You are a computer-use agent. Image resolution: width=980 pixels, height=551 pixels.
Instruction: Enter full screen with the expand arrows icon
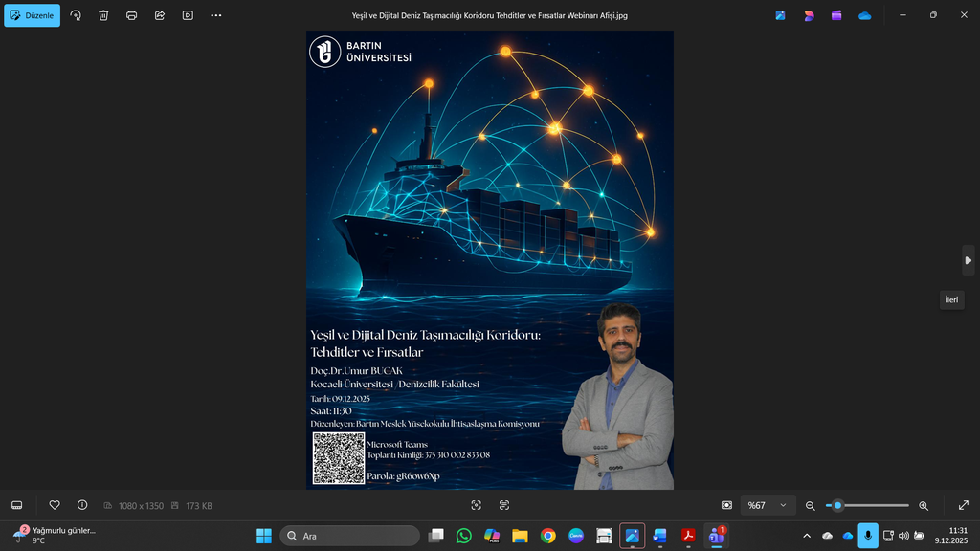pyautogui.click(x=963, y=505)
